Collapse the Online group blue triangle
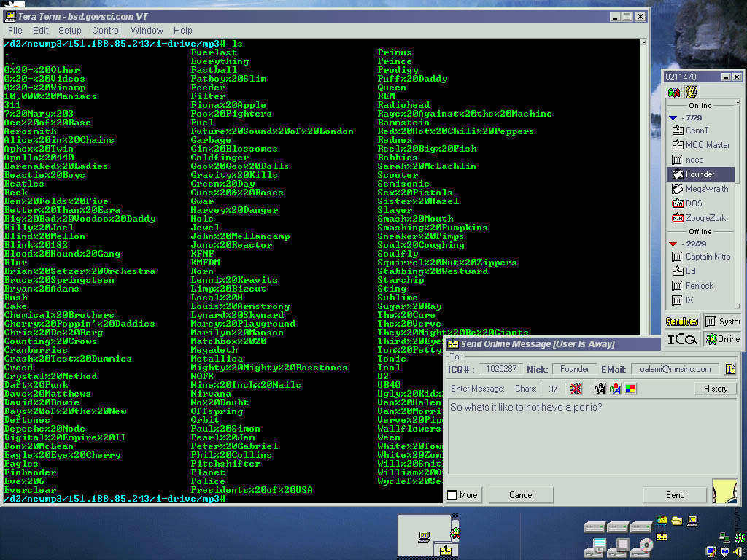The image size is (747, 560). [x=673, y=117]
